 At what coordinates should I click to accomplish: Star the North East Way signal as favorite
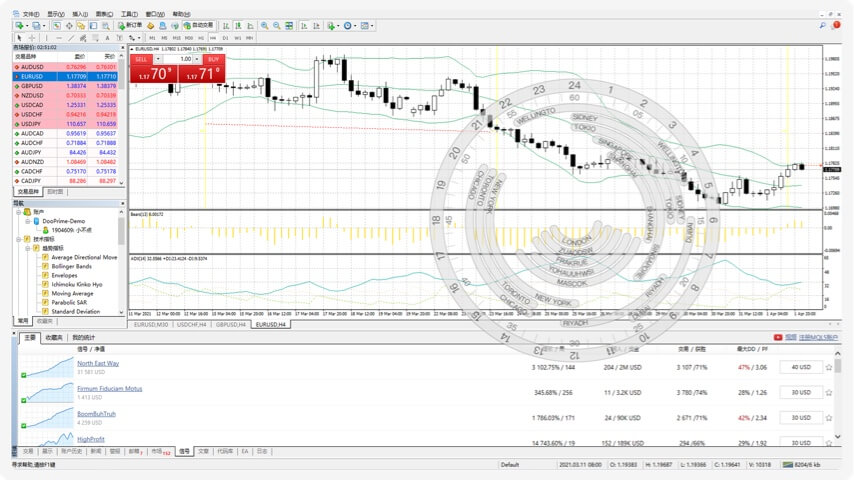pyautogui.click(x=828, y=367)
